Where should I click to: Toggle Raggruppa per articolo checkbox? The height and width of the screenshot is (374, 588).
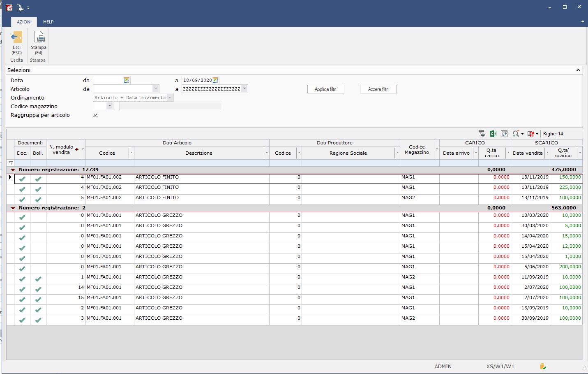pyautogui.click(x=96, y=115)
